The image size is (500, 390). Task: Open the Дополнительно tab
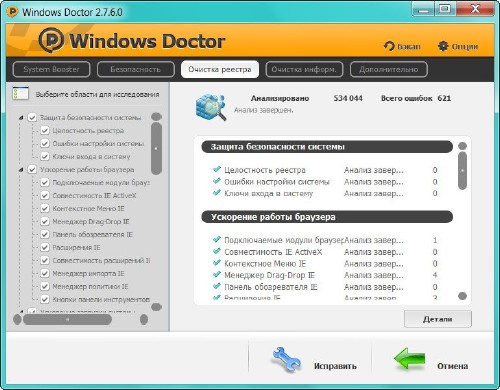tap(389, 69)
